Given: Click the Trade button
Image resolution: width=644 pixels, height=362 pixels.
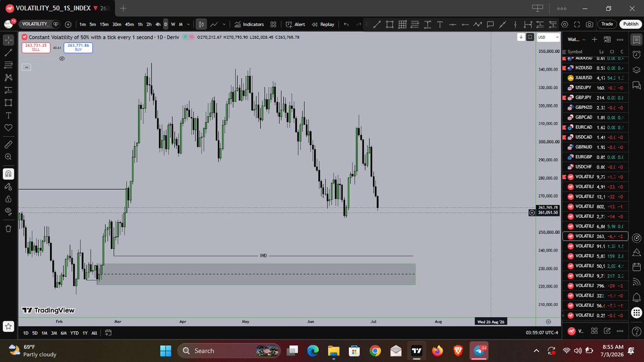Looking at the screenshot, I should 607,24.
